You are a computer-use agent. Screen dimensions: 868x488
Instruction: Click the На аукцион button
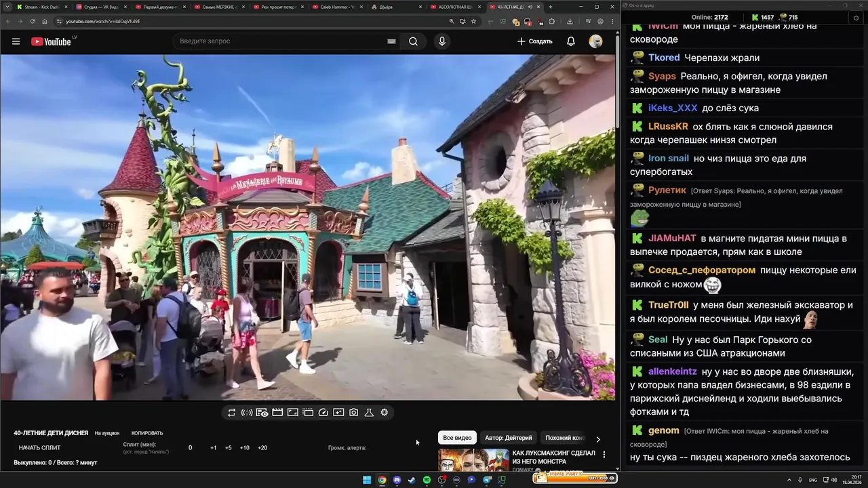[107, 433]
